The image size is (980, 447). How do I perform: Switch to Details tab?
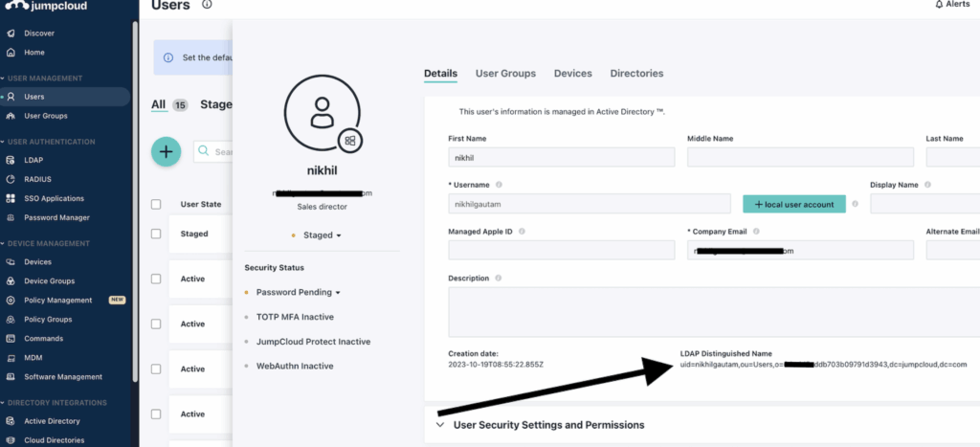[x=440, y=74]
